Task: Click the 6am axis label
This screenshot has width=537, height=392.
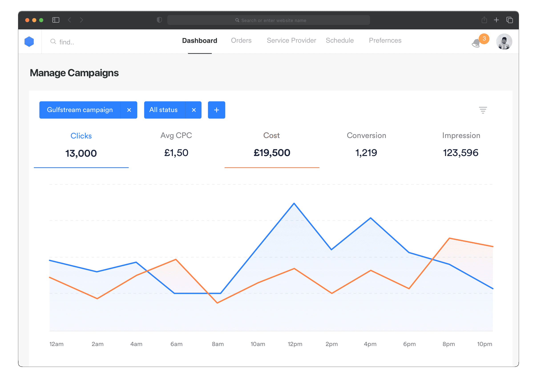Action: pyautogui.click(x=176, y=344)
